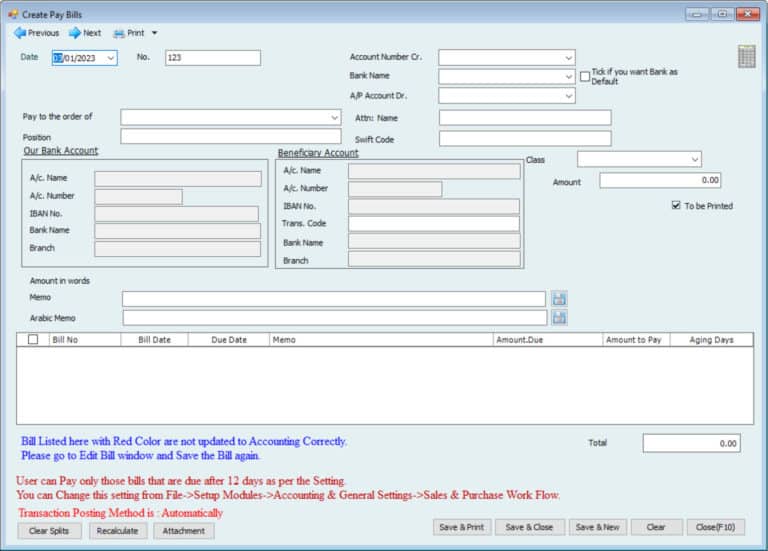The width and height of the screenshot is (768, 551).
Task: Click the Create Pay Bills window icon
Action: pos(12,13)
